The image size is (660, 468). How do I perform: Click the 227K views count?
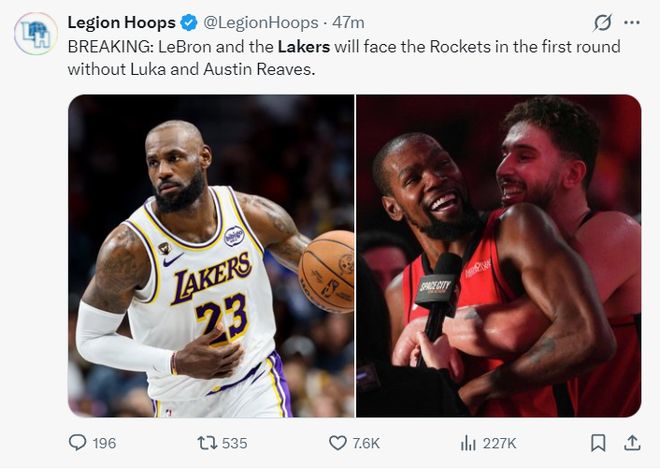(x=499, y=442)
